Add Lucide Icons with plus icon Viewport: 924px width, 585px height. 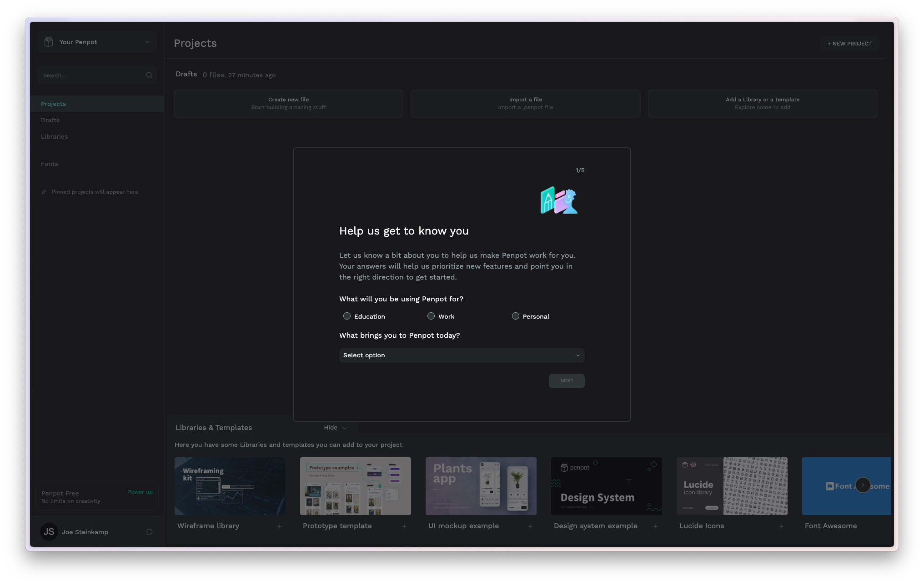pyautogui.click(x=781, y=526)
